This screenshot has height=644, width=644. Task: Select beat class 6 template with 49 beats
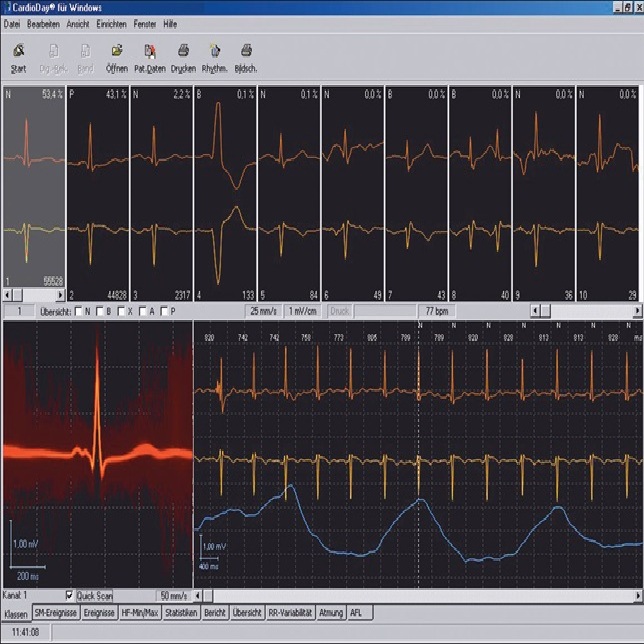[x=353, y=193]
